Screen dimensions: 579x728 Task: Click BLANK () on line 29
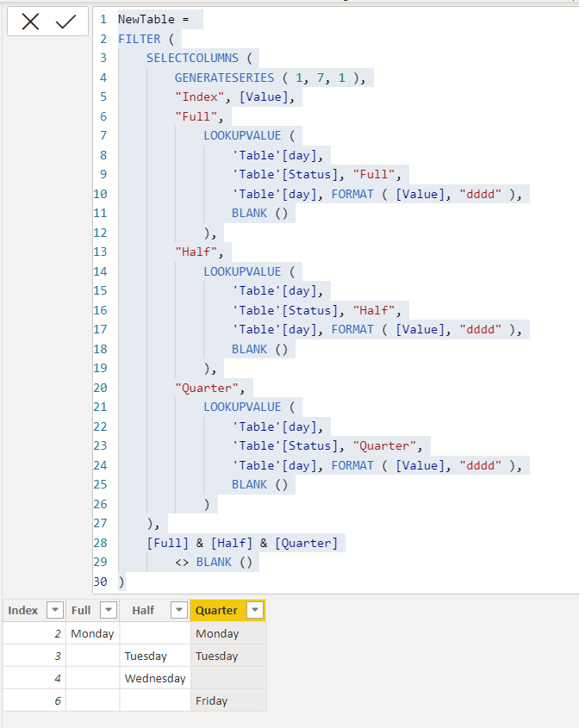(224, 563)
